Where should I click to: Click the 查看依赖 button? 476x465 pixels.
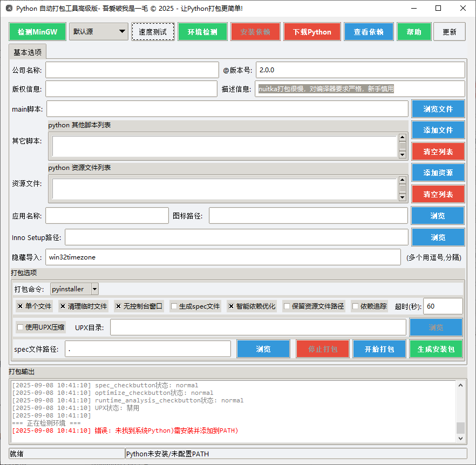(369, 32)
